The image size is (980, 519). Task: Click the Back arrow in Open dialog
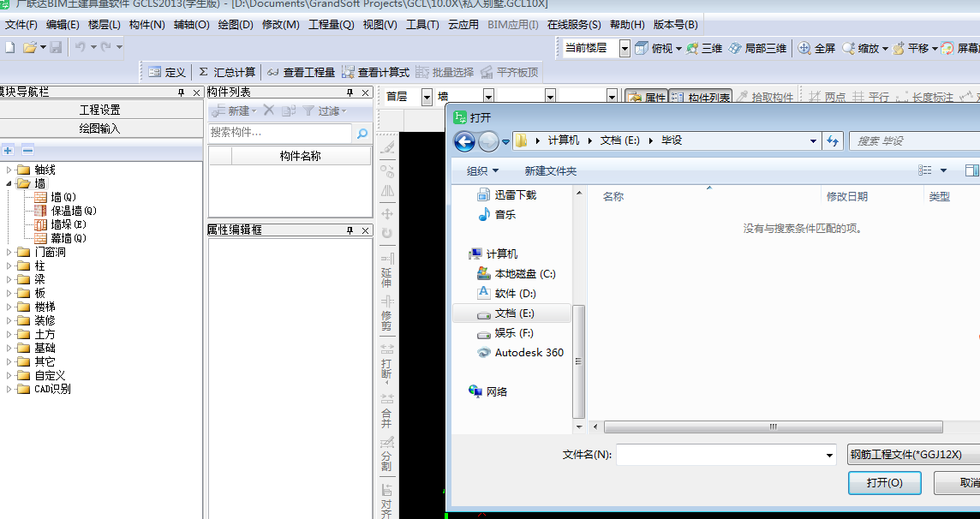click(464, 141)
